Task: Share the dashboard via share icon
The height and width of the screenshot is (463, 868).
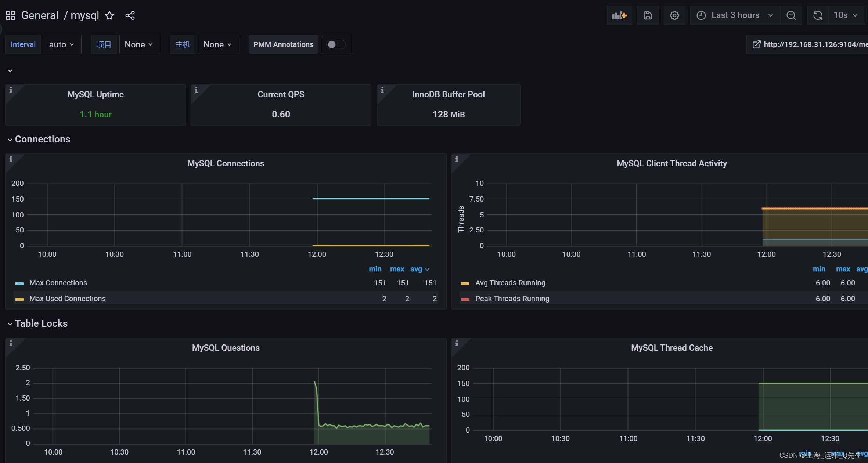Action: [130, 15]
